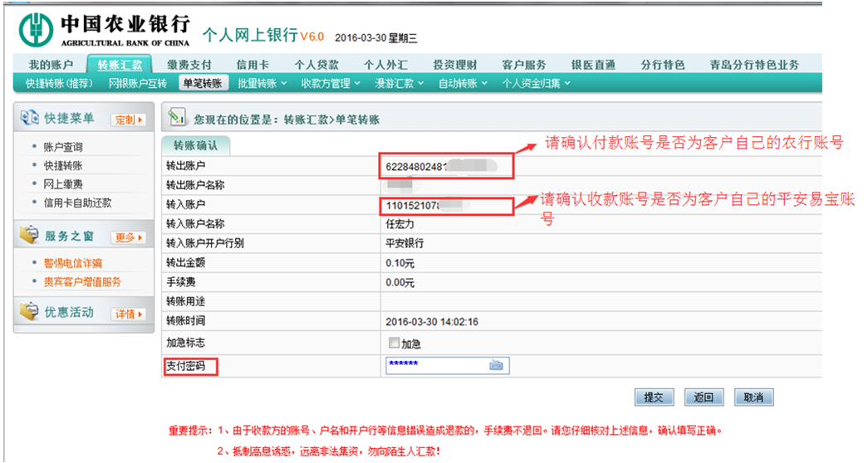Click the 手续费 value 0.00元
The image size is (868, 463).
coord(400,283)
